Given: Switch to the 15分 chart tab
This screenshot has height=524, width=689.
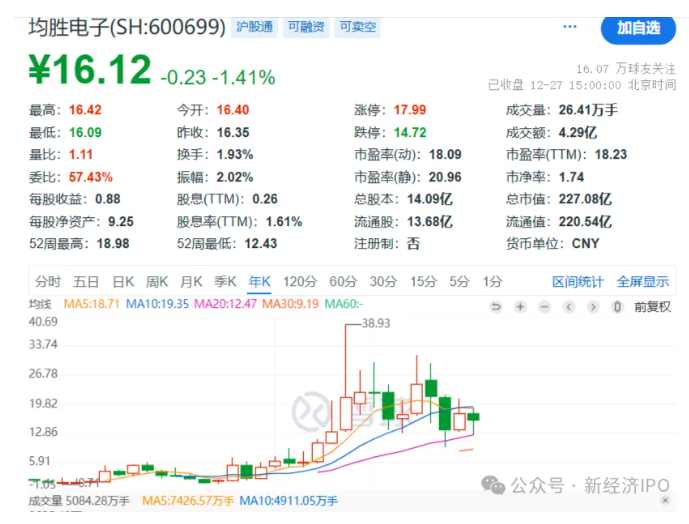Looking at the screenshot, I should [x=424, y=281].
